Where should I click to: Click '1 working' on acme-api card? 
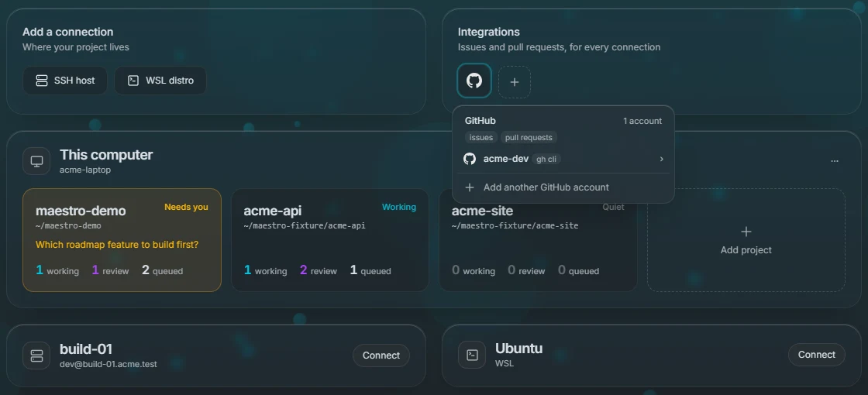tap(265, 270)
